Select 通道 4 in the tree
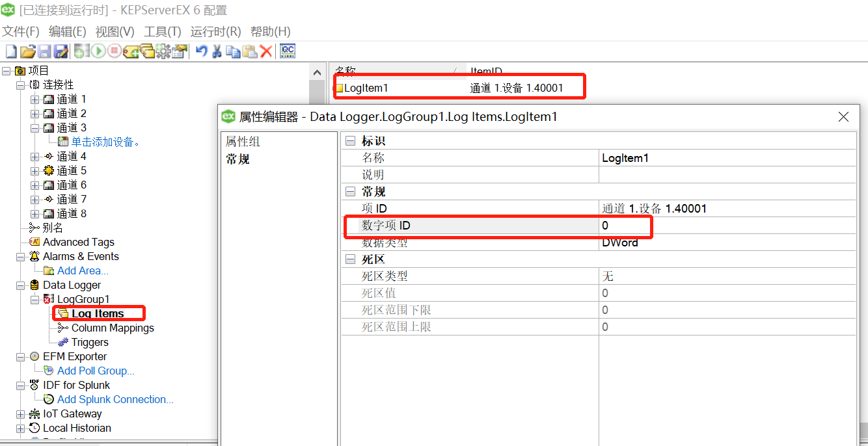 [72, 156]
